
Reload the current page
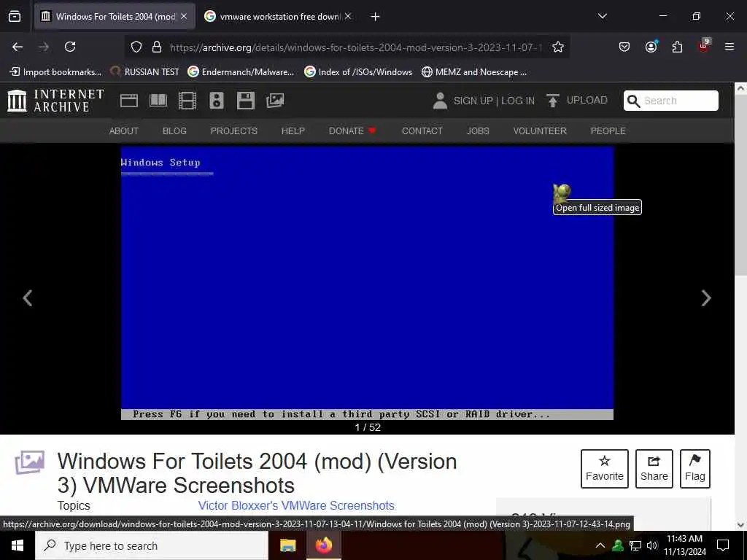coord(70,47)
